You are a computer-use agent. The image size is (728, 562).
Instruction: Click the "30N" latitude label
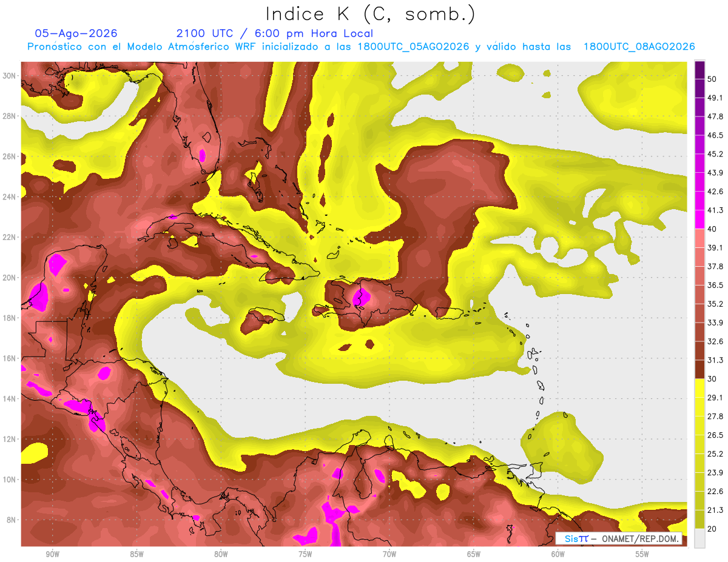pyautogui.click(x=10, y=75)
